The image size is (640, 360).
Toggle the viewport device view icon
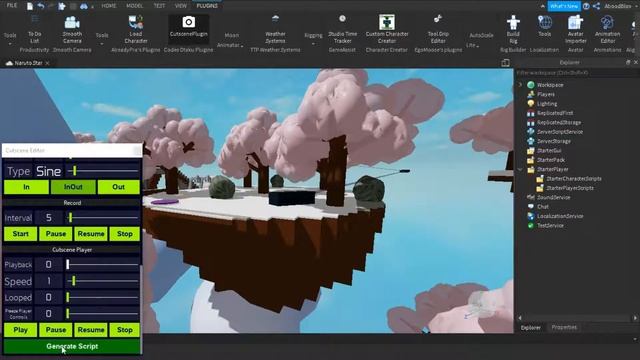click(505, 62)
